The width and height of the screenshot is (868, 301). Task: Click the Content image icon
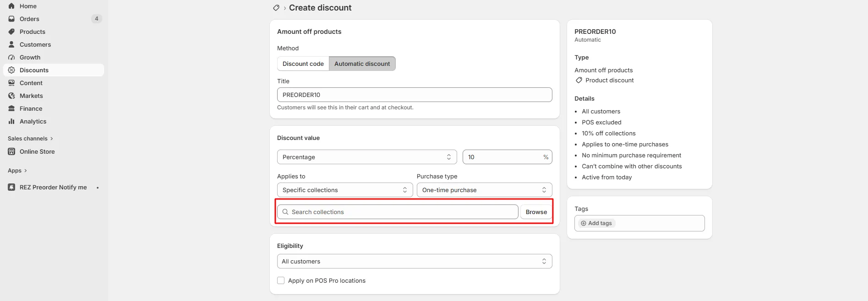click(11, 83)
